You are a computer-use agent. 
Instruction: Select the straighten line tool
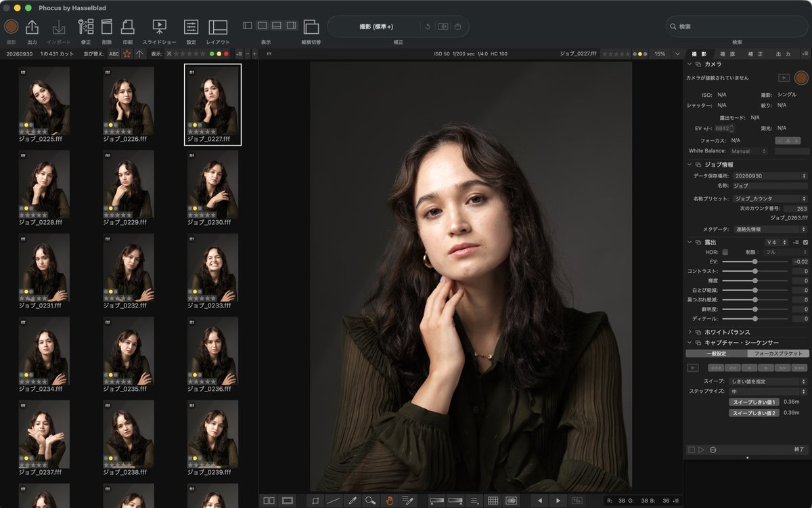click(334, 501)
